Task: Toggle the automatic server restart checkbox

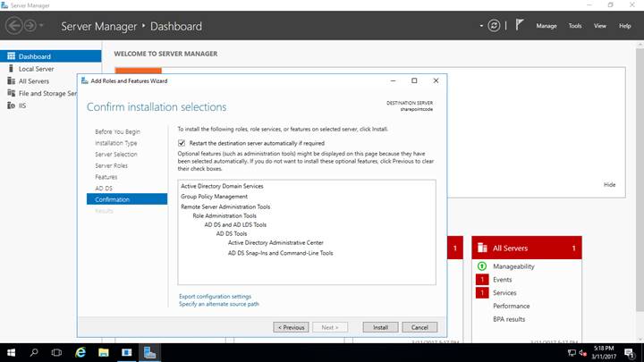Action: point(182,143)
